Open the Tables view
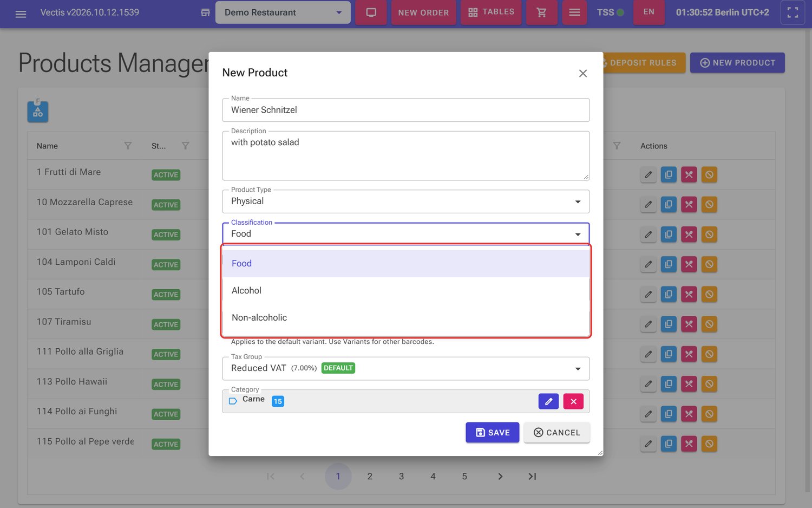 [491, 12]
